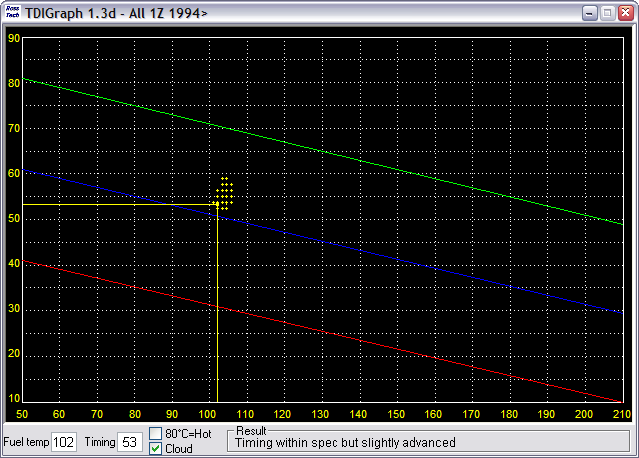Image resolution: width=639 pixels, height=458 pixels.
Task: Click the 90 label on Y axis
Action: tap(13, 39)
